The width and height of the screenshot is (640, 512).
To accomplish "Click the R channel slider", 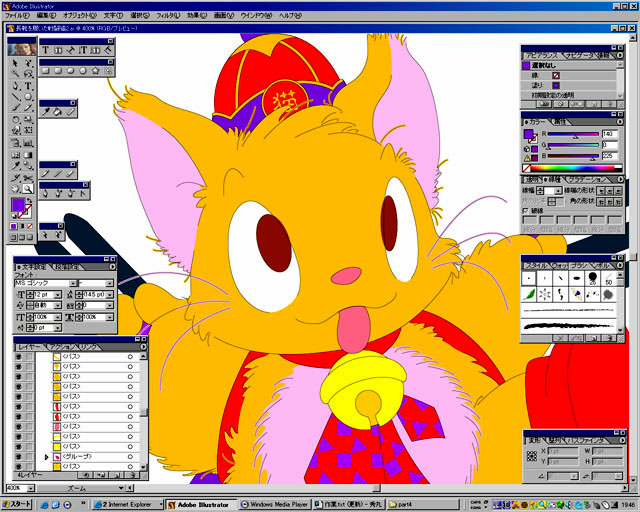I will (x=573, y=134).
